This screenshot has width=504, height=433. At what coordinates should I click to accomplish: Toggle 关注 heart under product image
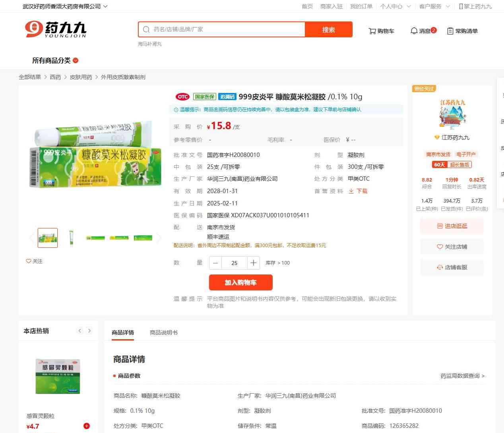29,261
